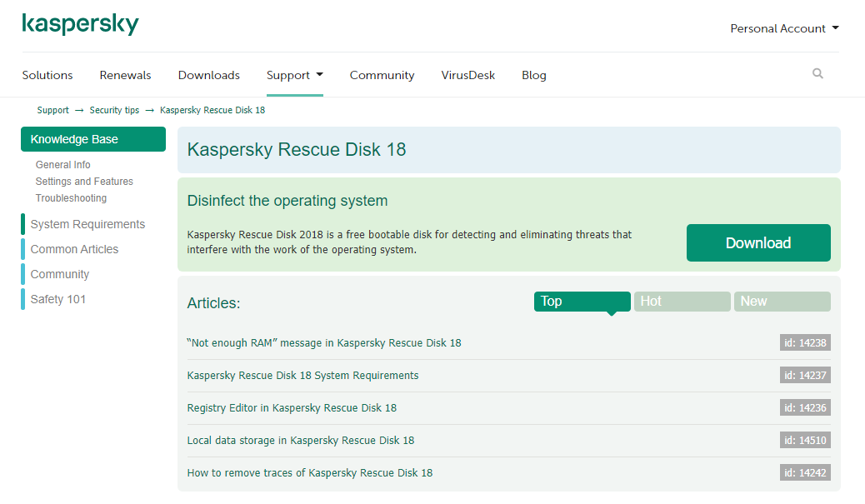Screen dimensions: 865x504
Task: Click the green Download button
Action: (x=758, y=242)
